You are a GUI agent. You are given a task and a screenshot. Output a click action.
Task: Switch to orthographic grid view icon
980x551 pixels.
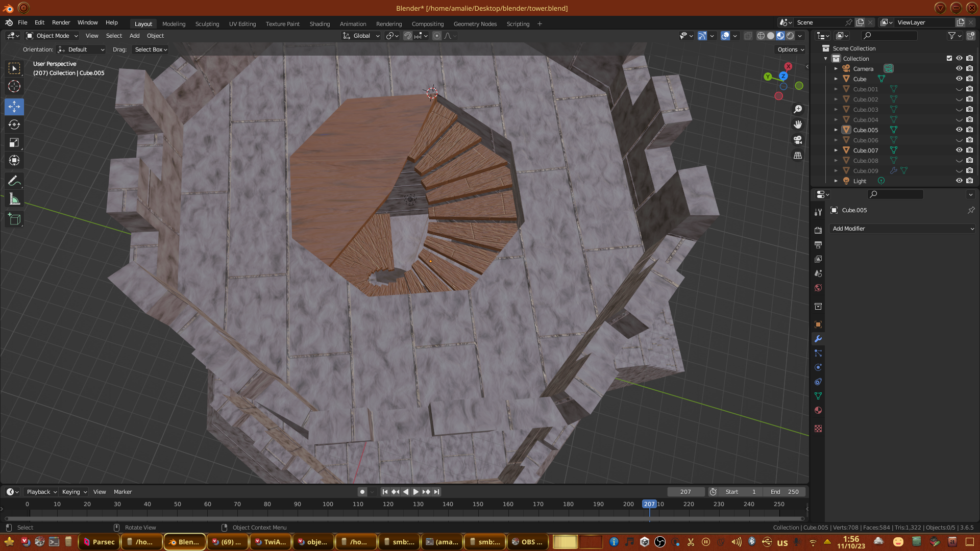[798, 156]
